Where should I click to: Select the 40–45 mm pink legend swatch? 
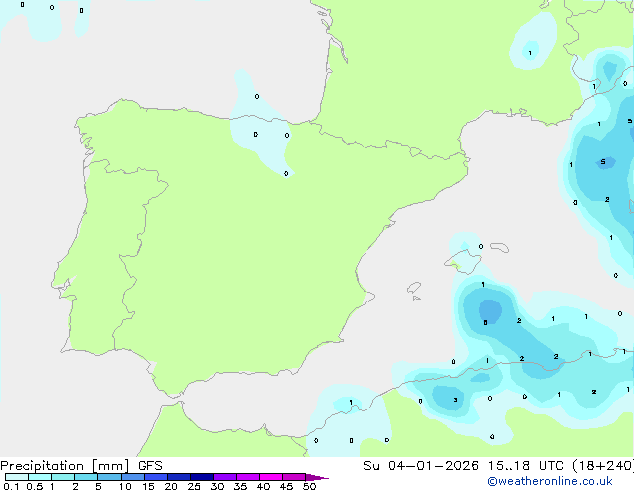point(271,477)
